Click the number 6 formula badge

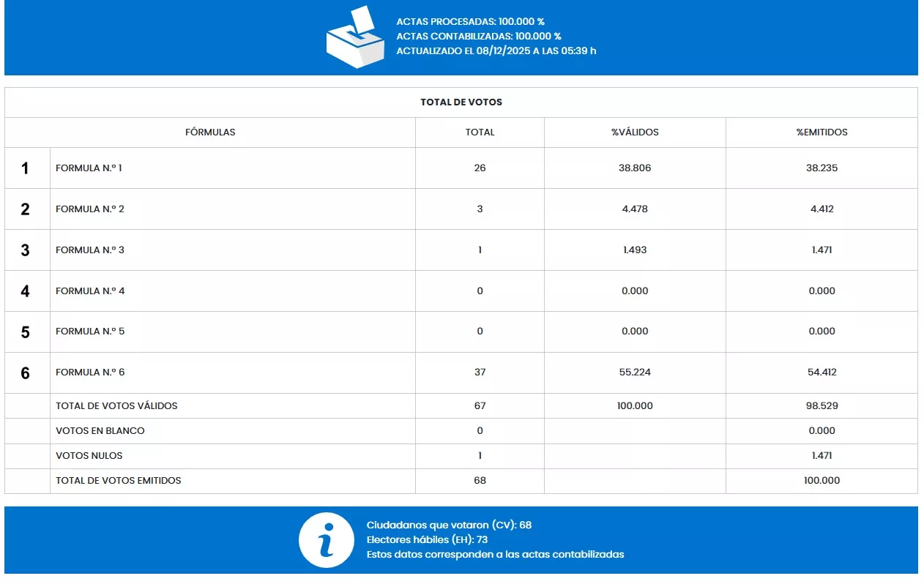[x=26, y=373]
